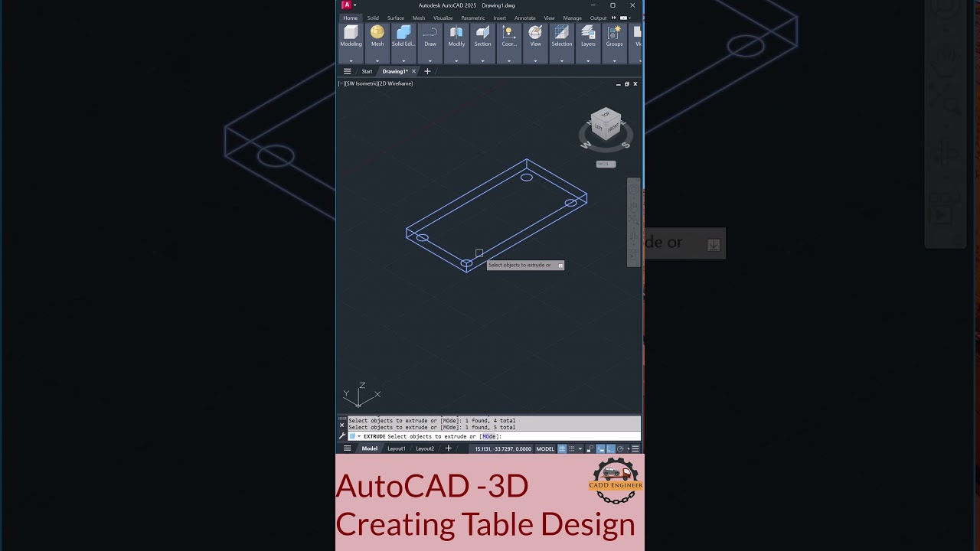Expand the Mesh panel dropdown arrow

pos(377,60)
